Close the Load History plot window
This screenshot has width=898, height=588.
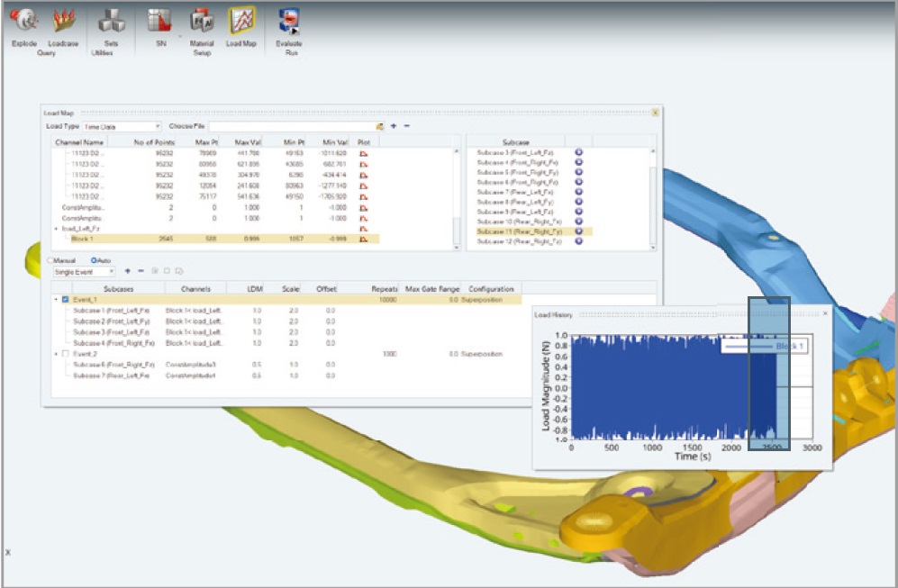tap(825, 315)
